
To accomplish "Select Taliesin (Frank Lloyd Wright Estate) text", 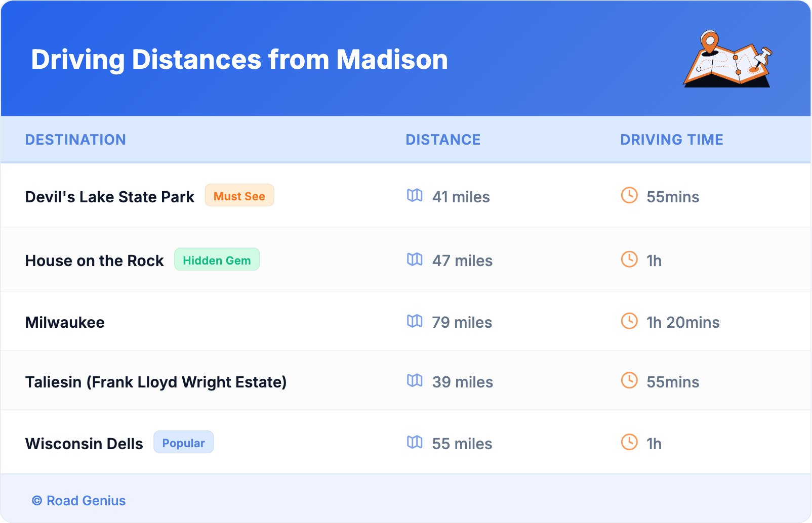I will coord(156,382).
